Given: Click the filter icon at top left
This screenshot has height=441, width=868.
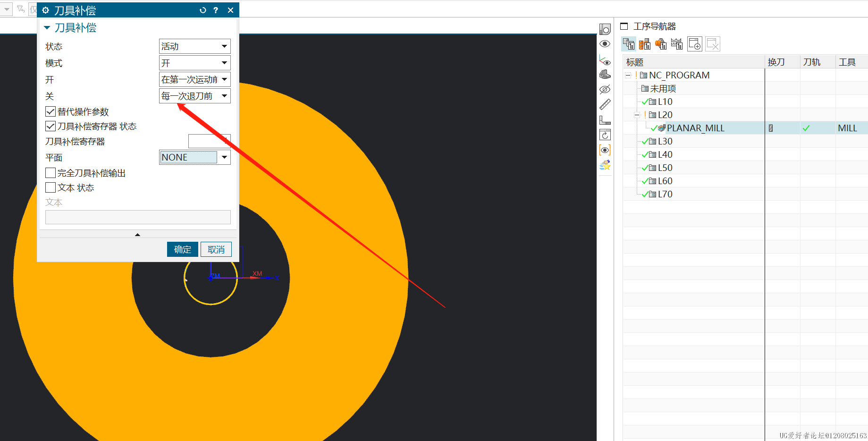Looking at the screenshot, I should point(21,9).
